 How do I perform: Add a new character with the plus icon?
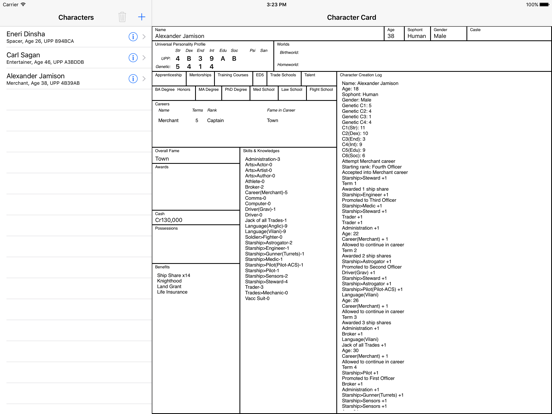[x=142, y=17]
